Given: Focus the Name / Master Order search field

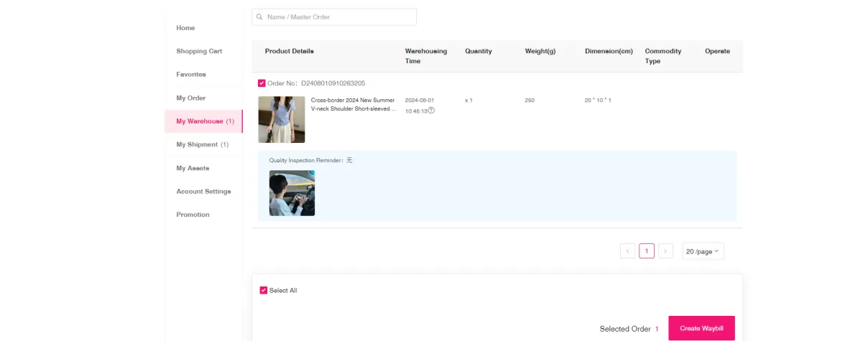Looking at the screenshot, I should click(334, 17).
